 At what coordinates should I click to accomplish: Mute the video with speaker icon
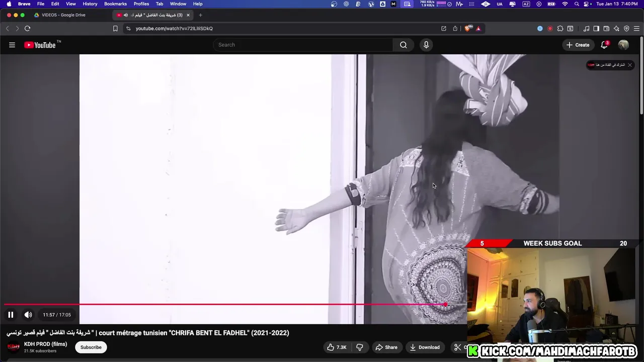click(28, 315)
